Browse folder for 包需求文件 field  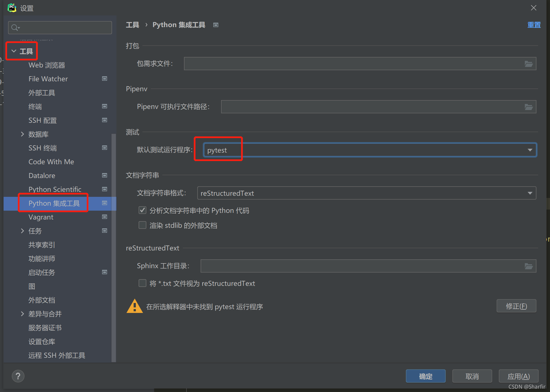tap(529, 64)
